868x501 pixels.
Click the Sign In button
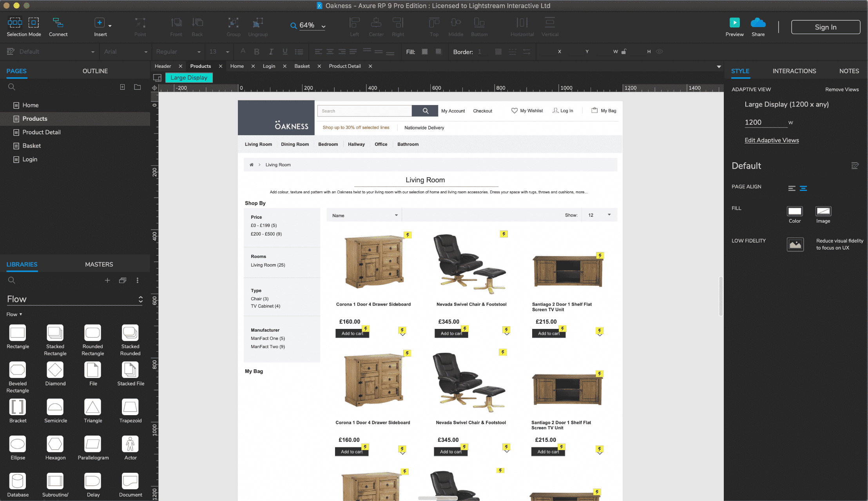pyautogui.click(x=825, y=27)
